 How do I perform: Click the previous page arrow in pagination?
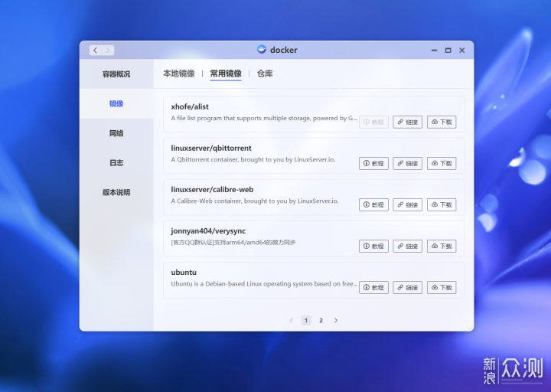(292, 320)
